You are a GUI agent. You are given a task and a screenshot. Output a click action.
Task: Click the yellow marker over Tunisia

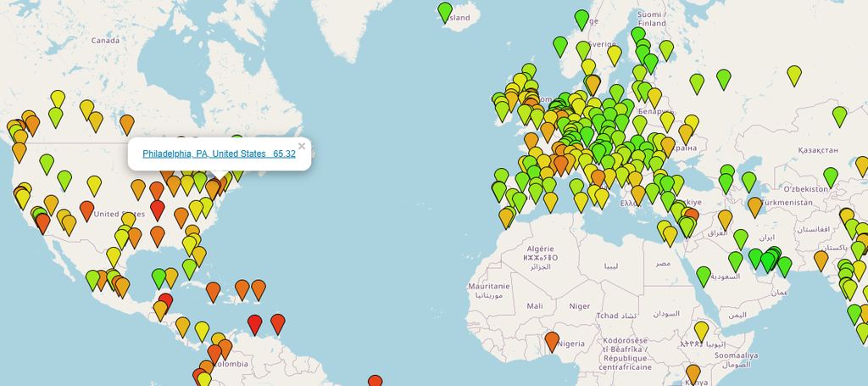(581, 202)
